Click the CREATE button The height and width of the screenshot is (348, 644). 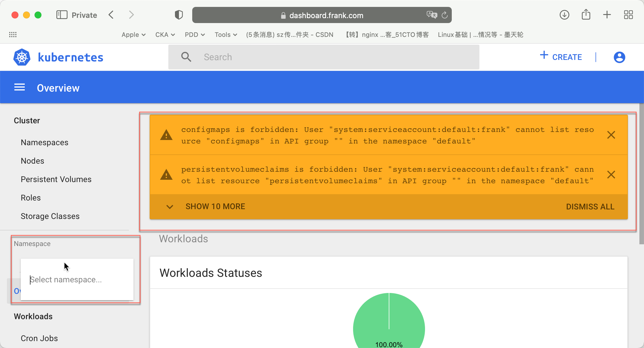coord(561,57)
